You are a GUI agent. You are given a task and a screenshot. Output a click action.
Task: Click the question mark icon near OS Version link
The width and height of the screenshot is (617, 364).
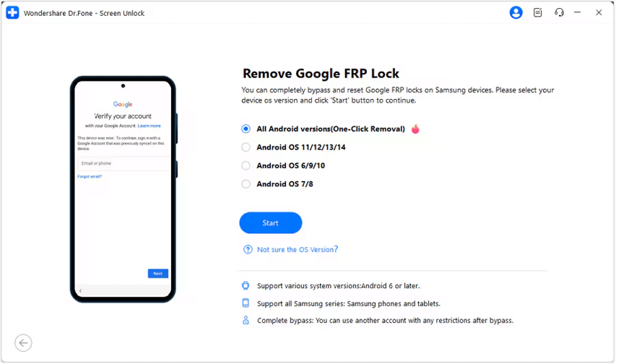247,249
